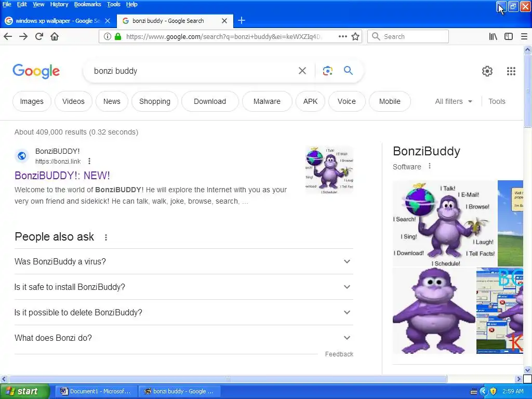Open the Edit menu
The width and height of the screenshot is (532, 399).
point(22,4)
